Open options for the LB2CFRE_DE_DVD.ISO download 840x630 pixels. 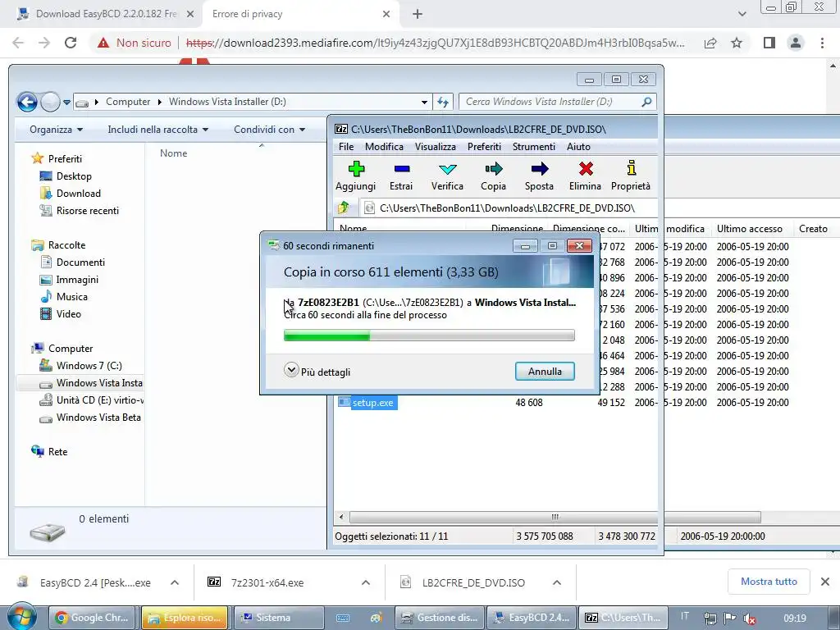click(557, 582)
